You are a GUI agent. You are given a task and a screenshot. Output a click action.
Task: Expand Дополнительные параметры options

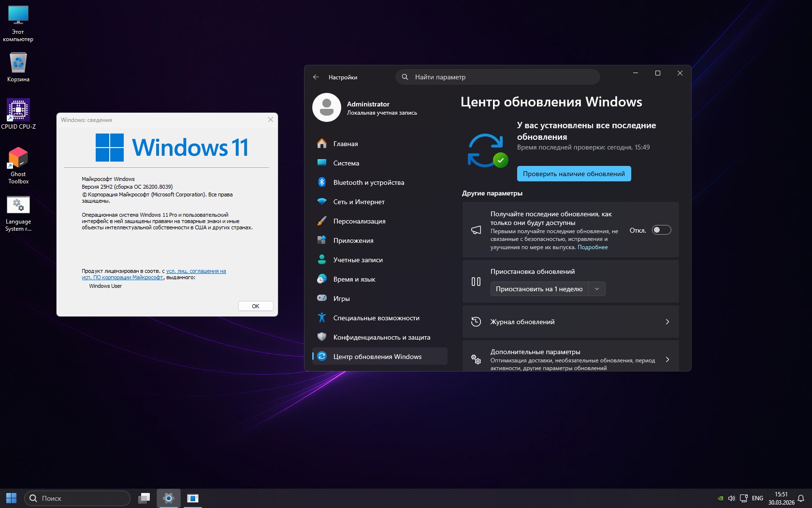[570, 359]
